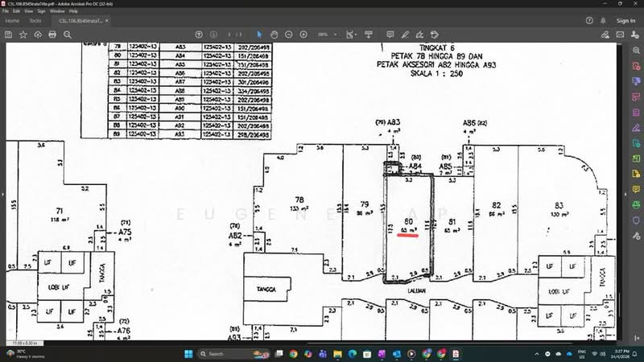Choose the selection arrow tool
644x362 pixels.
tap(259, 35)
